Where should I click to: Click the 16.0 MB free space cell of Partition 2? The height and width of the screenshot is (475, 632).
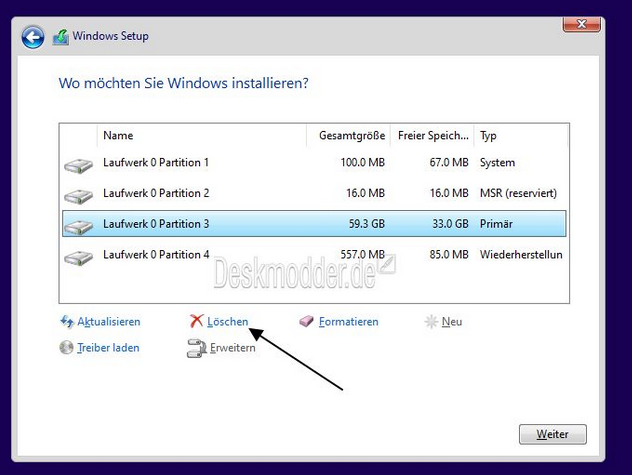(449, 193)
